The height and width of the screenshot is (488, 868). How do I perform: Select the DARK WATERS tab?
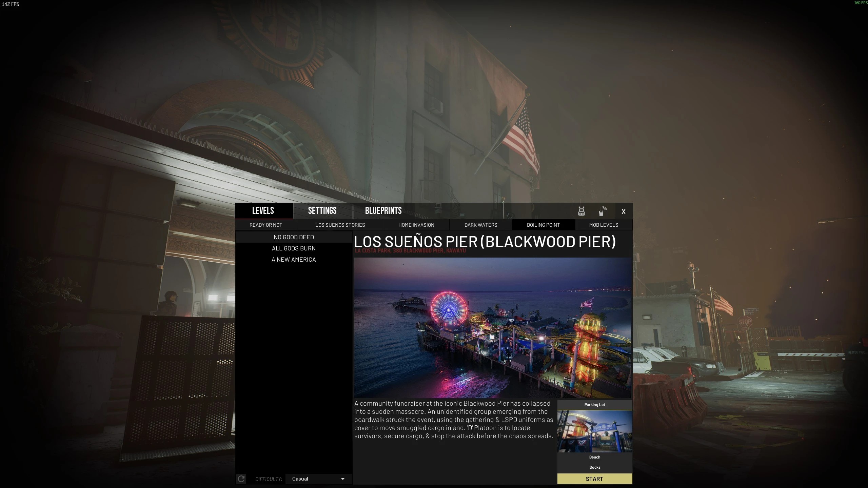481,225
